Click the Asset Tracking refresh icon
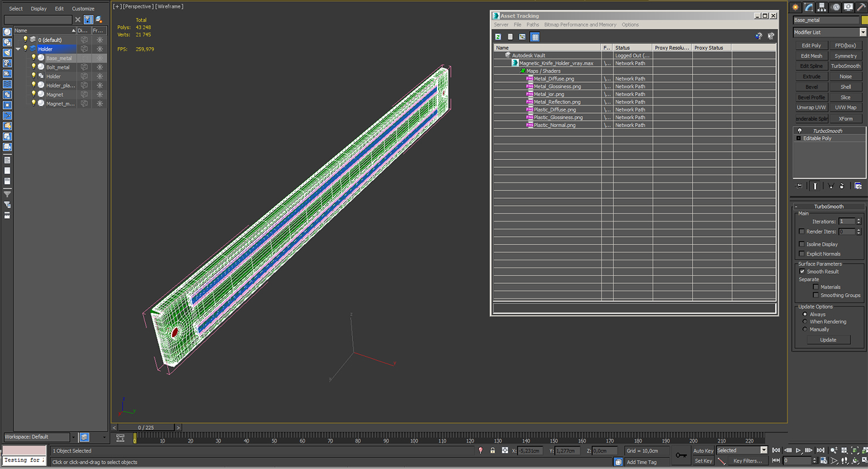 498,37
